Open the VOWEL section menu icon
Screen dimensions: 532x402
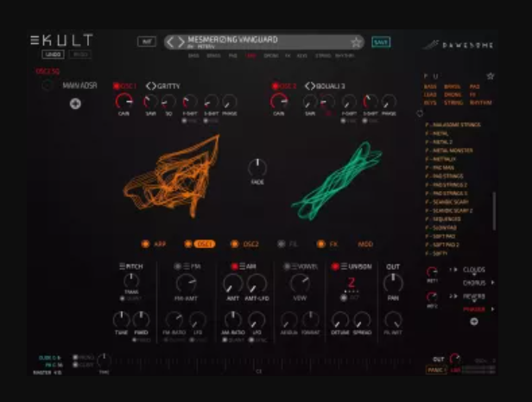(294, 266)
